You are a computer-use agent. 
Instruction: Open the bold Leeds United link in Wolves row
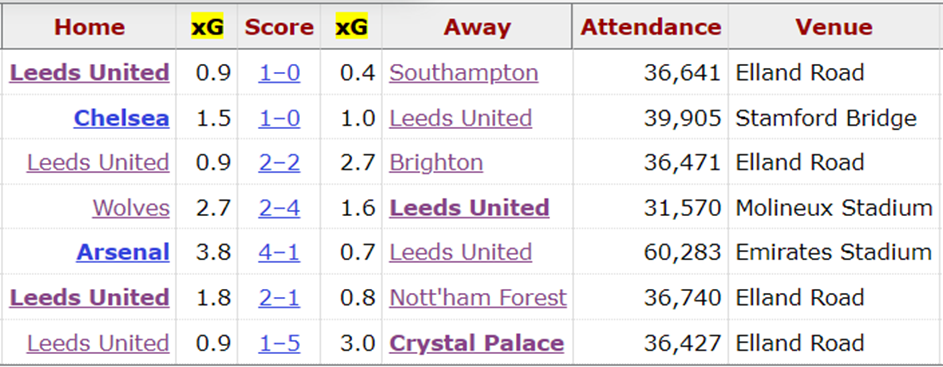coord(470,208)
